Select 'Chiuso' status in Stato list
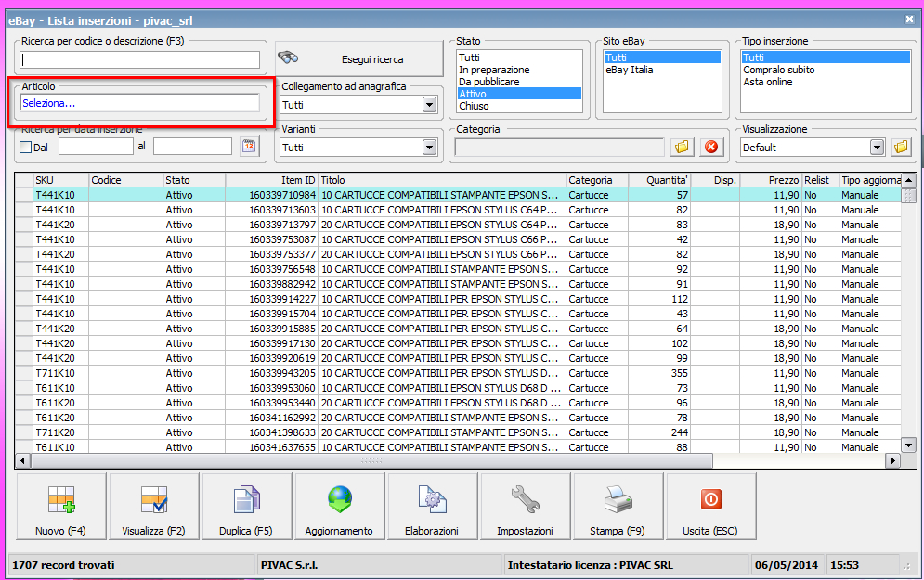Image resolution: width=924 pixels, height=580 pixels. coord(519,106)
